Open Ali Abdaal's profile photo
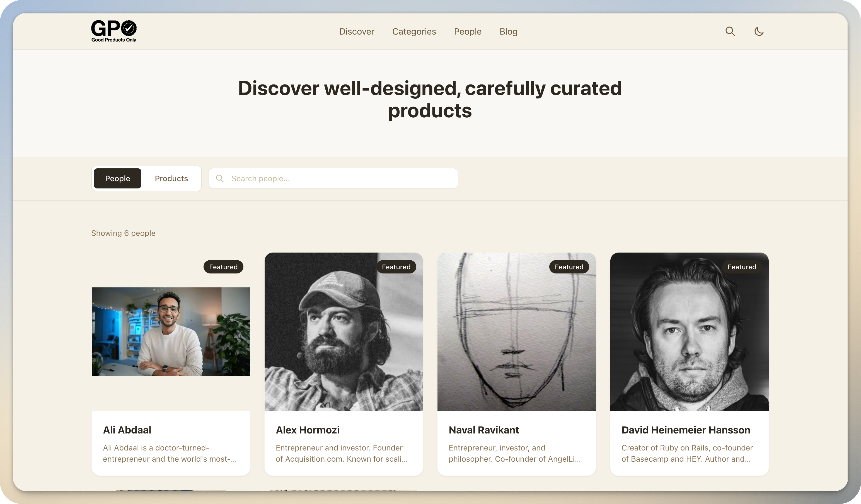This screenshot has height=504, width=861. click(x=171, y=331)
